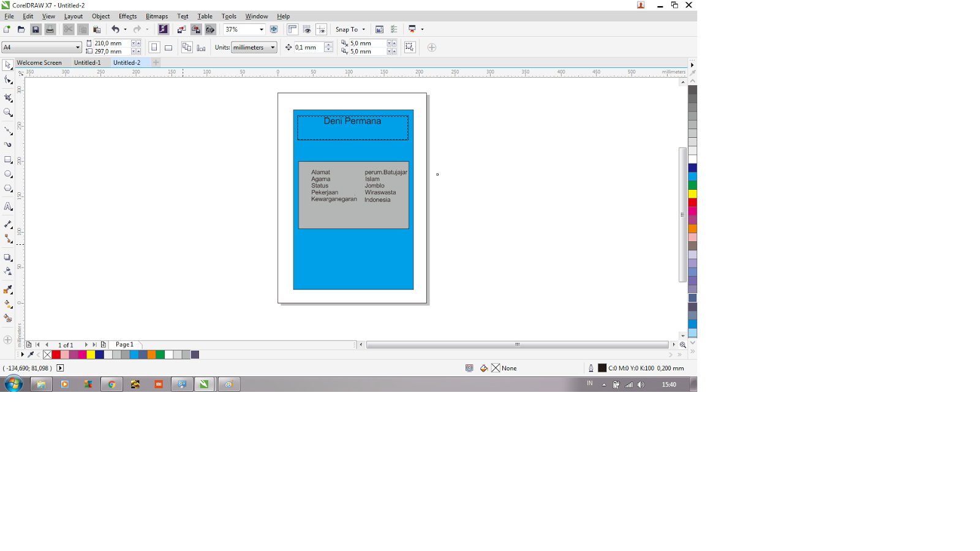Switch page orientation to landscape
This screenshot has height=551, width=980.
(x=167, y=47)
